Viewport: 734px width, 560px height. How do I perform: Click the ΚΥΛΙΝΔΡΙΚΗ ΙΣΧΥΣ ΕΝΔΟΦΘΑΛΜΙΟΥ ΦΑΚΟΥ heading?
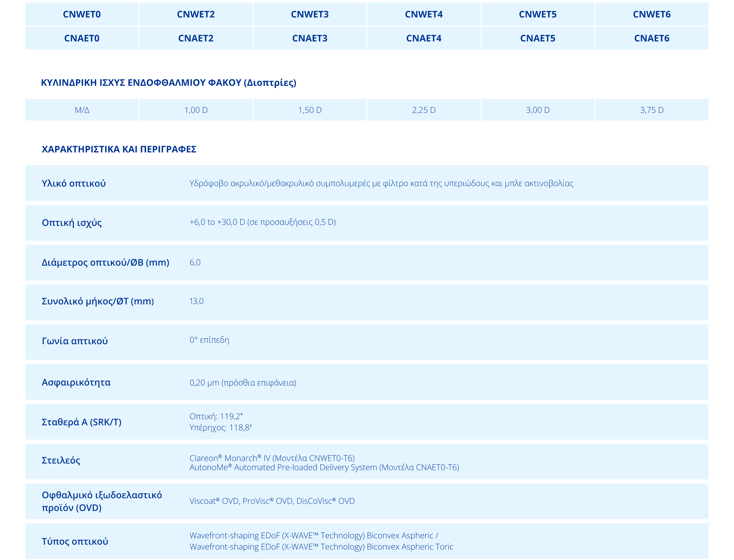pyautogui.click(x=168, y=83)
